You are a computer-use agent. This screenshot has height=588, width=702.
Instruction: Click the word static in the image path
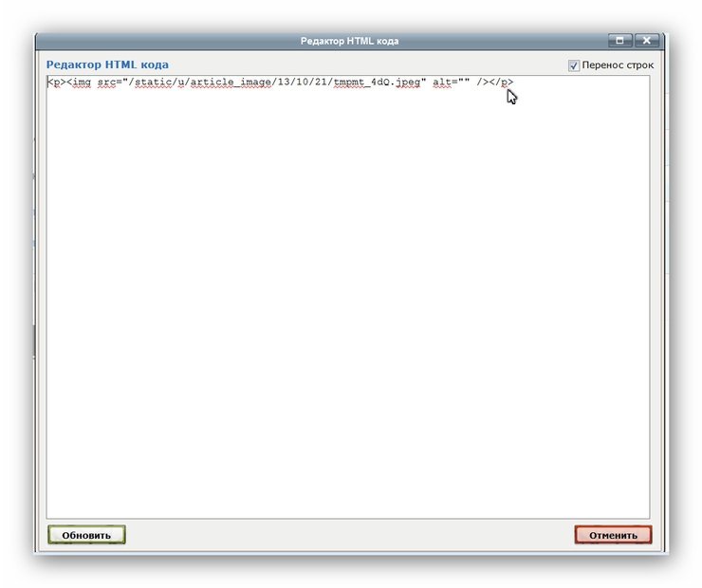[151, 83]
